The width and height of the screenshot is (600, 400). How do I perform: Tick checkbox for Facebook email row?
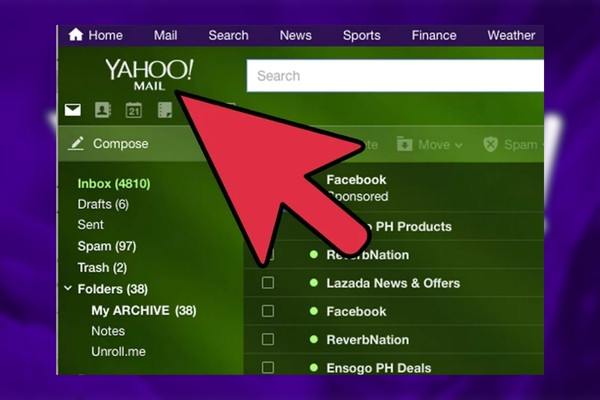coord(268,311)
